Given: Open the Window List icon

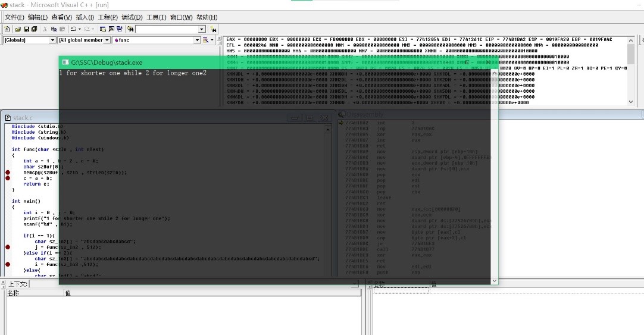Looking at the screenshot, I should click(x=120, y=29).
